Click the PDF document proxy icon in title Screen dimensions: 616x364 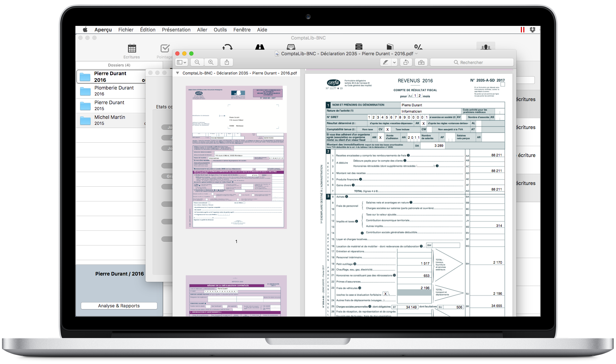277,53
